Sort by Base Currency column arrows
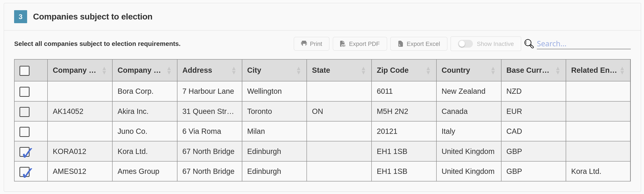 [x=558, y=71]
